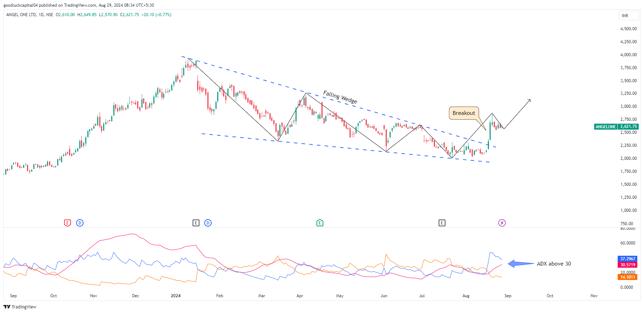Click the 3,000.00 price axis label
This screenshot has width=644, height=313.
coord(628,106)
